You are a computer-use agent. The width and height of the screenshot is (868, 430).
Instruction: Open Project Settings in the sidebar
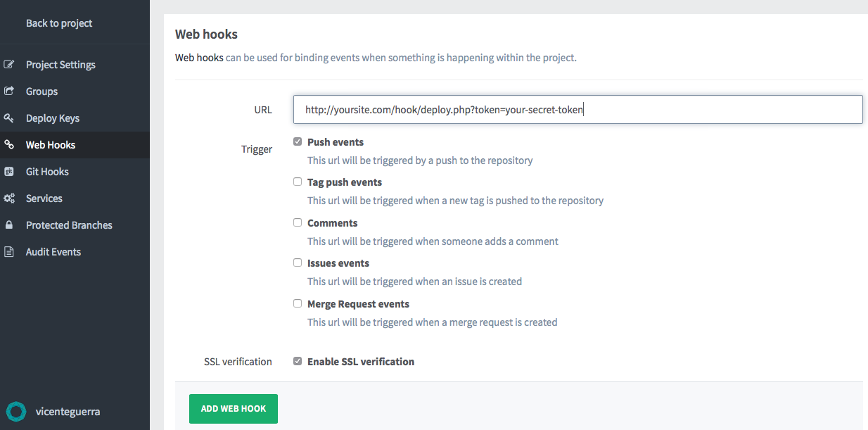point(60,65)
